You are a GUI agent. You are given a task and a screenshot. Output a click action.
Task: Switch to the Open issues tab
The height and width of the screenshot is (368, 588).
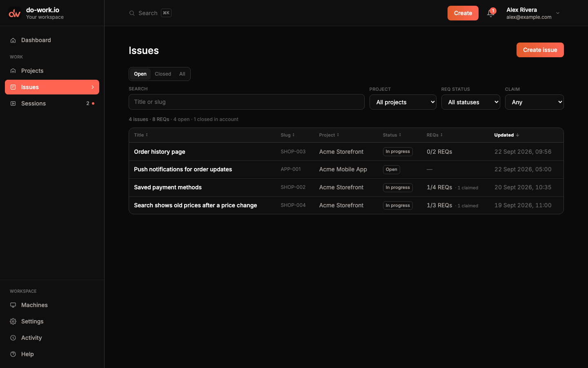(140, 74)
